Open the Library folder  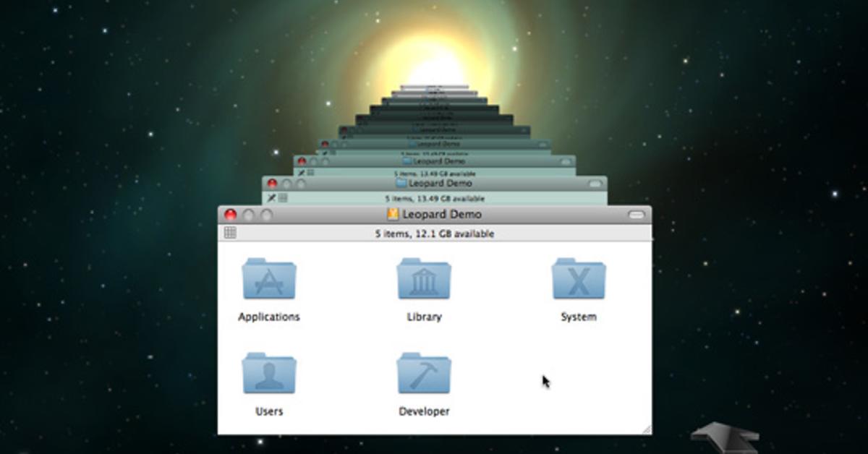pos(424,279)
